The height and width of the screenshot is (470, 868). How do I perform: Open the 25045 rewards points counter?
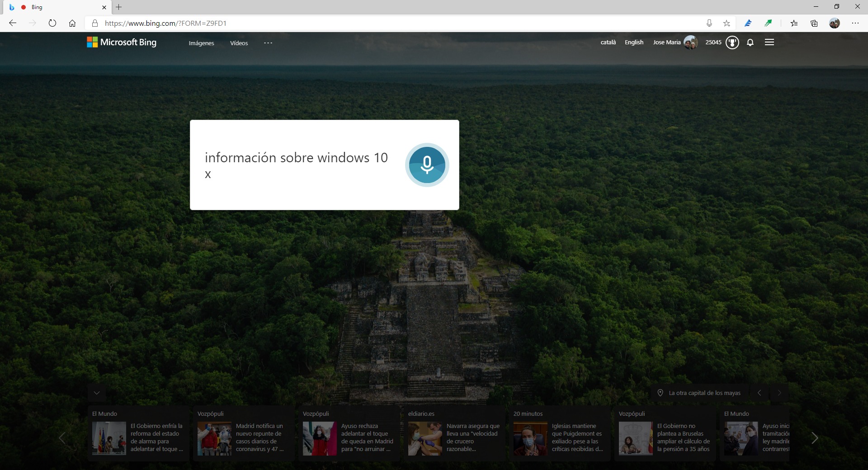713,42
